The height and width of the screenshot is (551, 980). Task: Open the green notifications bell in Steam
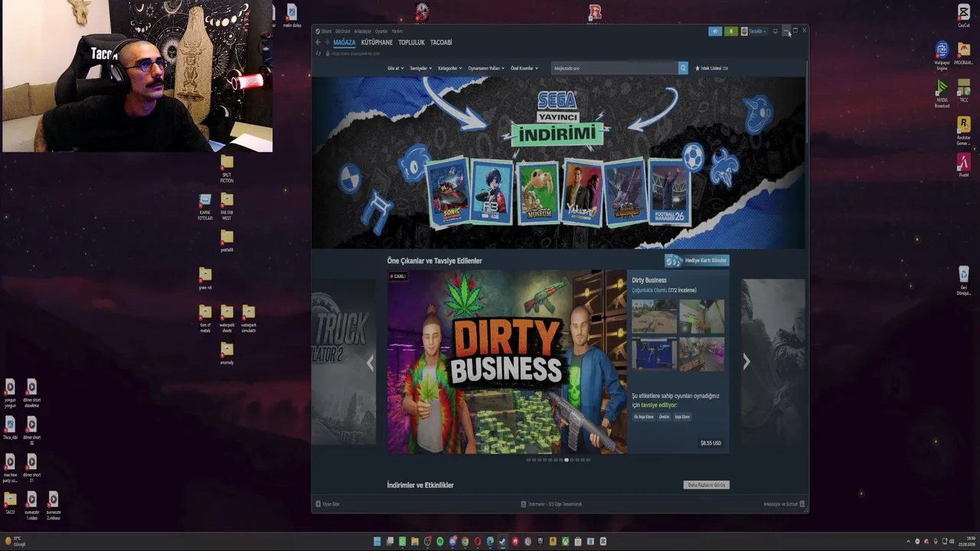(731, 31)
